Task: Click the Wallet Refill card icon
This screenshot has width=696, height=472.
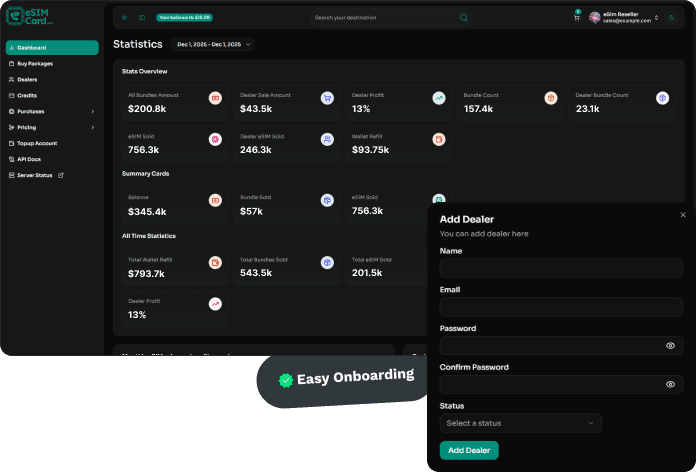Action: 438,139
